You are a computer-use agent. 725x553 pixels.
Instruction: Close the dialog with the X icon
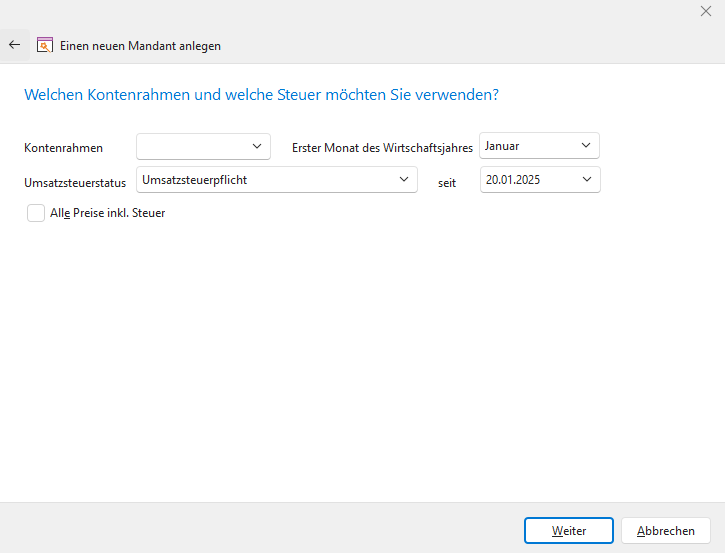click(x=706, y=11)
